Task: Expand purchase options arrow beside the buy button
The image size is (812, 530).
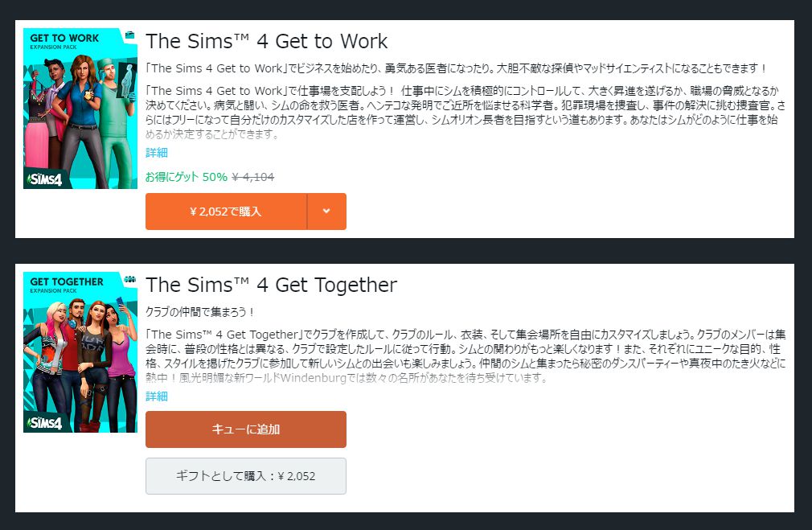Action: pos(326,212)
